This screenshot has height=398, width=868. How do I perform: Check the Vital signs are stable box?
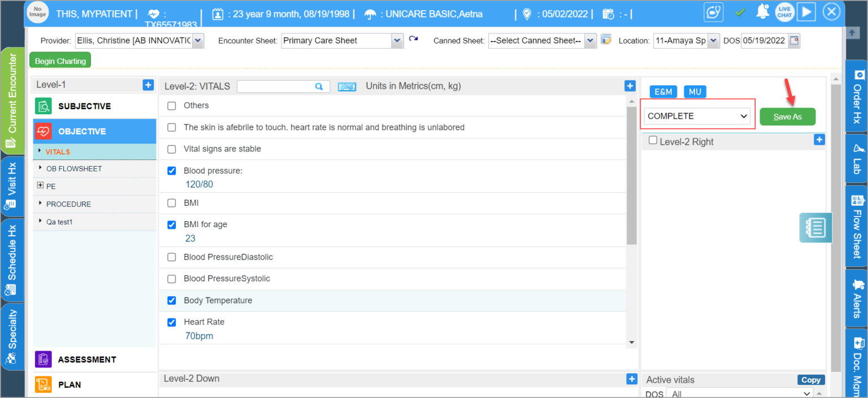click(172, 149)
